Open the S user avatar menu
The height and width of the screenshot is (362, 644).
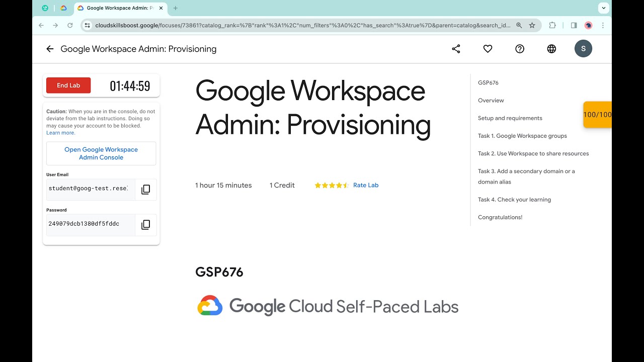click(583, 49)
